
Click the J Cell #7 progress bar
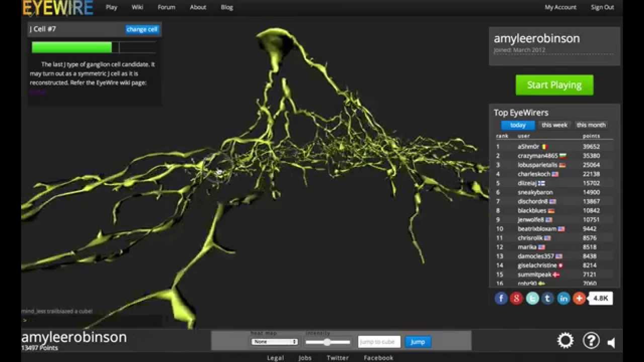(94, 47)
